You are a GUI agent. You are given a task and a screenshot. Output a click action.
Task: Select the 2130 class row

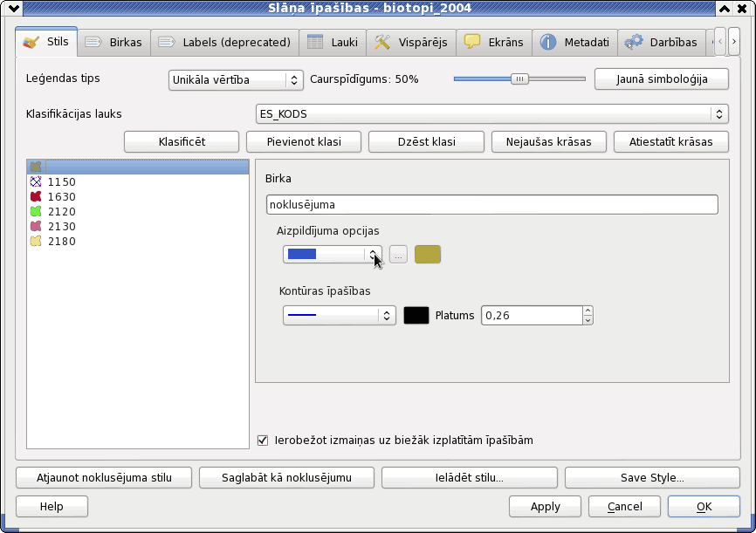coord(138,226)
